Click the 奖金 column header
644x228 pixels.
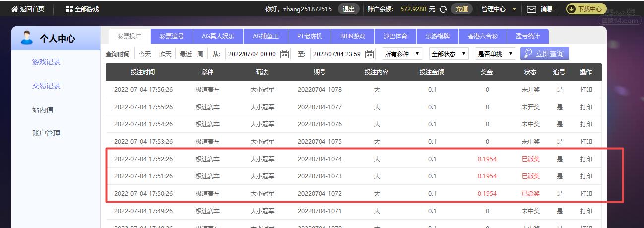(x=487, y=72)
